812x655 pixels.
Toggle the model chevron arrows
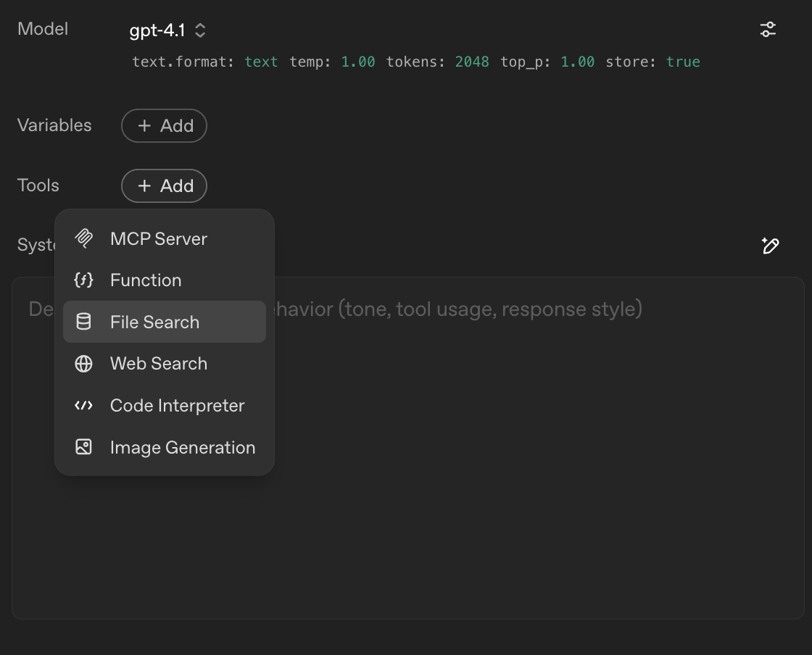pos(200,30)
